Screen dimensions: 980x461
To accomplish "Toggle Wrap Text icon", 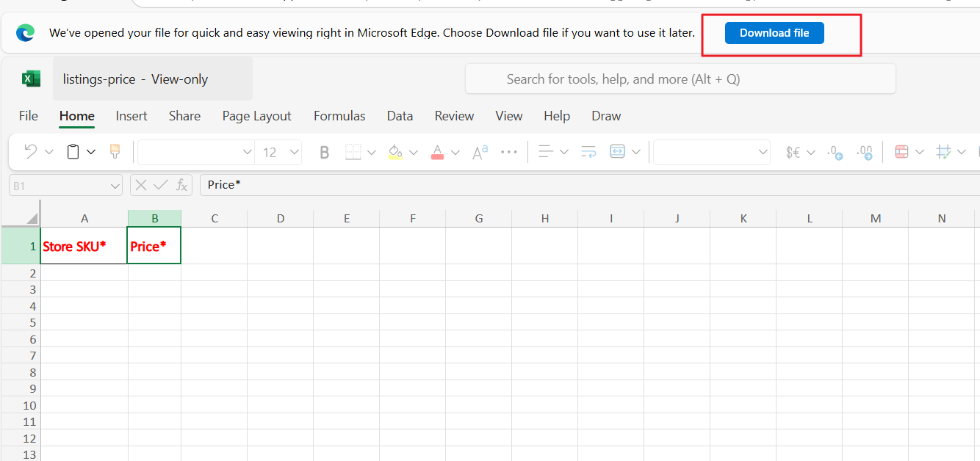I will click(x=588, y=152).
